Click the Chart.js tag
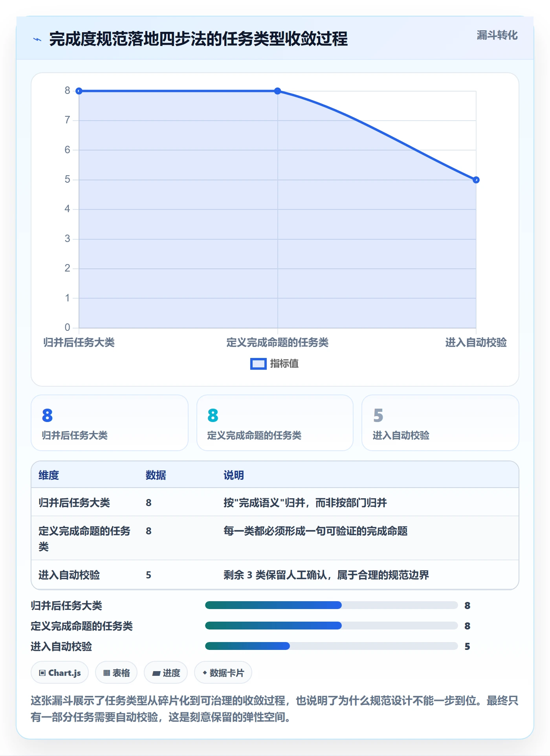This screenshot has height=756, width=550. click(x=60, y=673)
